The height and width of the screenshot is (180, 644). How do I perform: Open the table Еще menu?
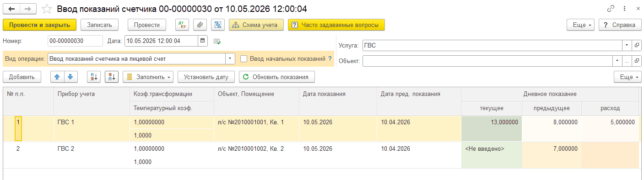point(628,77)
